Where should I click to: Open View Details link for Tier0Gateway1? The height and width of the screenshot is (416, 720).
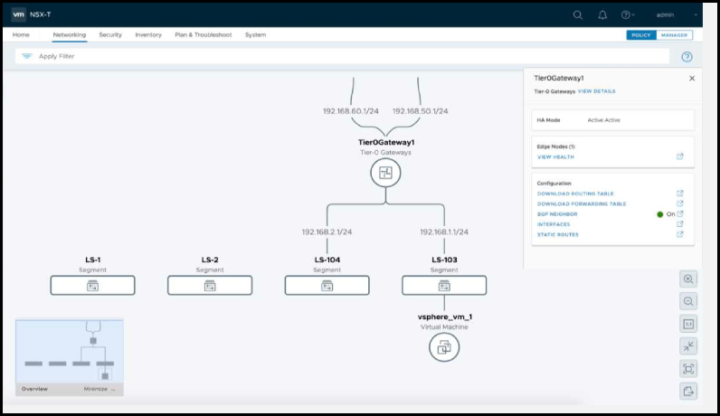(596, 91)
